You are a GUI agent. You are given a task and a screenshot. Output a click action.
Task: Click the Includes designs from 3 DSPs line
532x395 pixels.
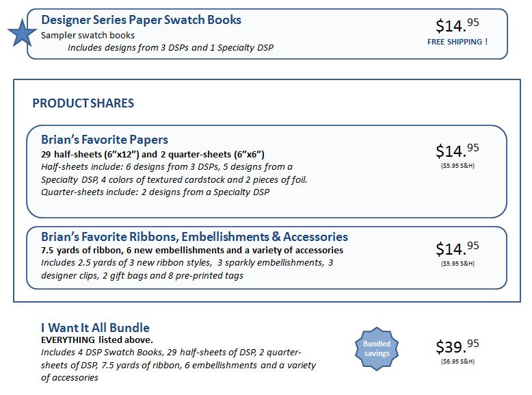coord(171,47)
